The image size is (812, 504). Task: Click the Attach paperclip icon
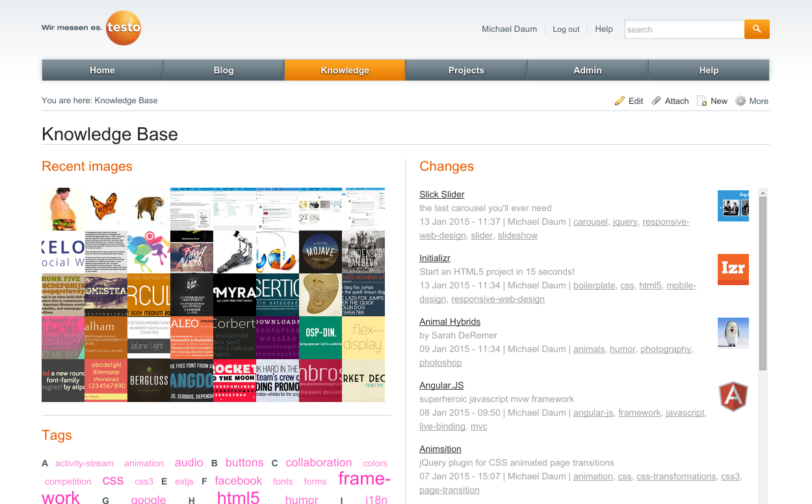pyautogui.click(x=657, y=101)
